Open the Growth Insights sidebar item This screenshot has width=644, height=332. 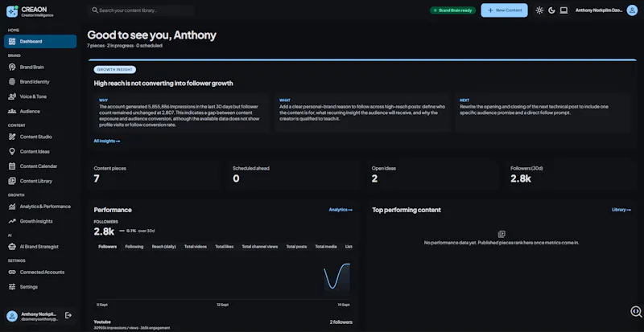(40, 221)
